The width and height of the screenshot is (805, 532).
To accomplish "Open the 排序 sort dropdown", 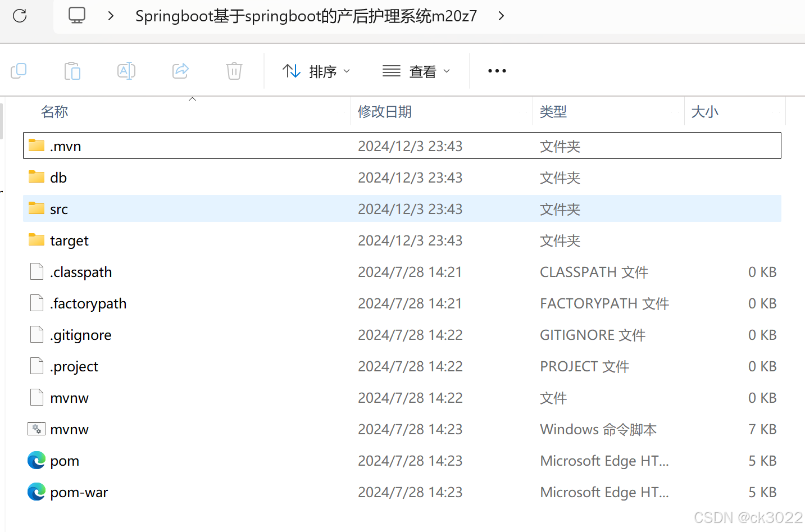I will (316, 71).
